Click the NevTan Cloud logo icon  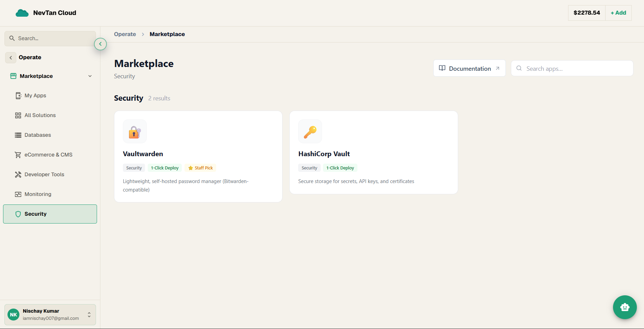22,13
